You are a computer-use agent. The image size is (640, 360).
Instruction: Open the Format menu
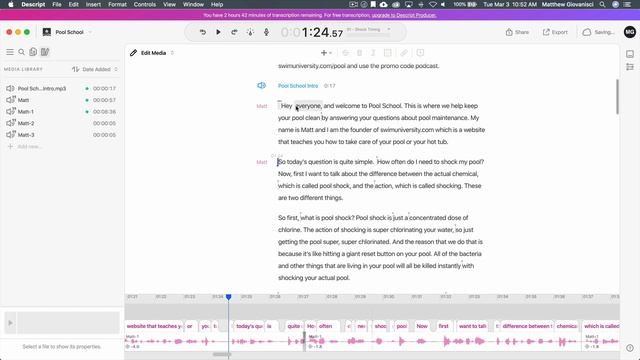(117, 4)
